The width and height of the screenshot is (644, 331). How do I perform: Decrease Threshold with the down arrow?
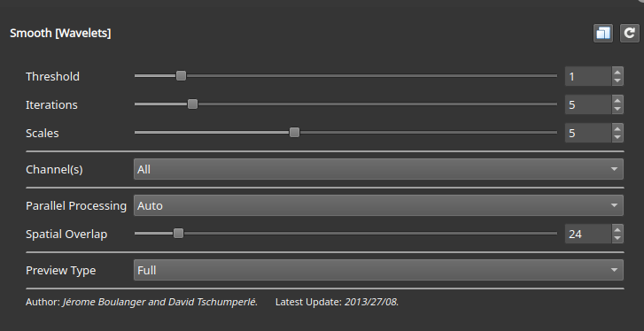(617, 81)
